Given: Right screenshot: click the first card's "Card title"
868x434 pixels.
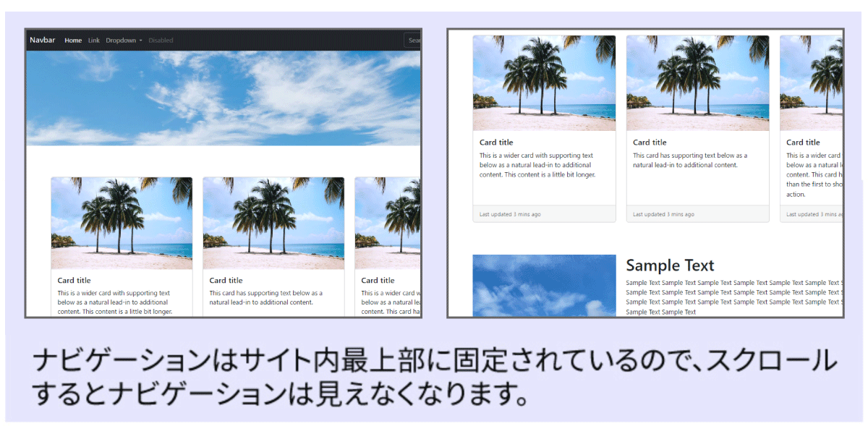Looking at the screenshot, I should click(x=495, y=142).
